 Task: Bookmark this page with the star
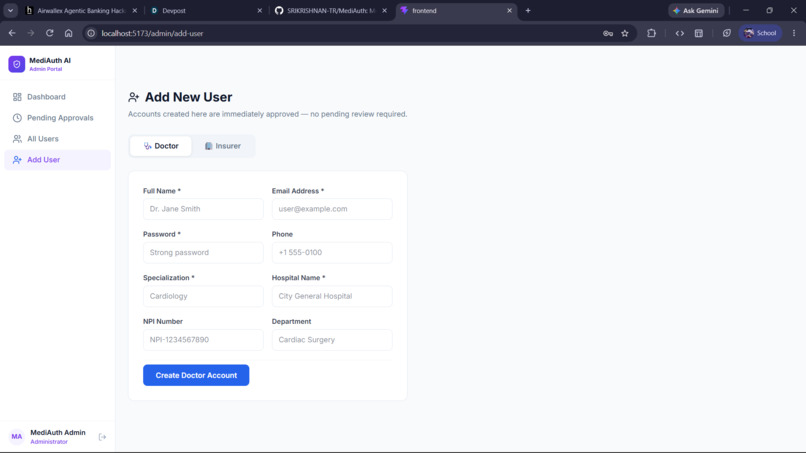(625, 33)
